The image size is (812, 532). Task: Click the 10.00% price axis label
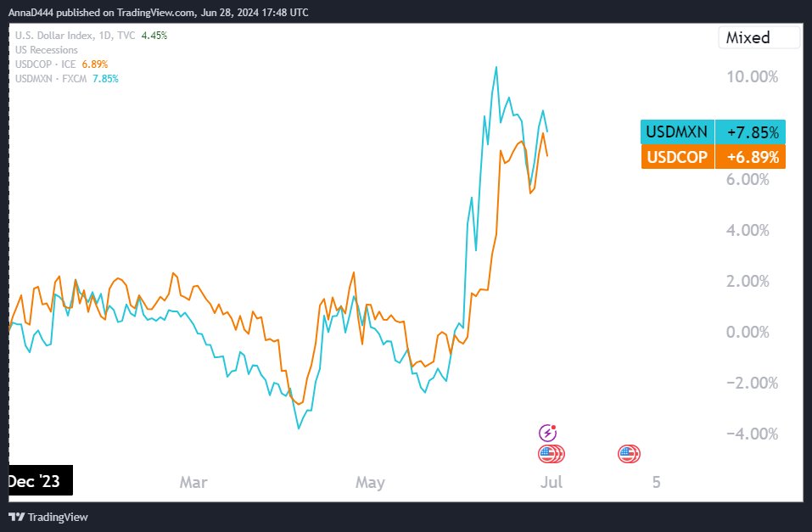click(x=752, y=76)
